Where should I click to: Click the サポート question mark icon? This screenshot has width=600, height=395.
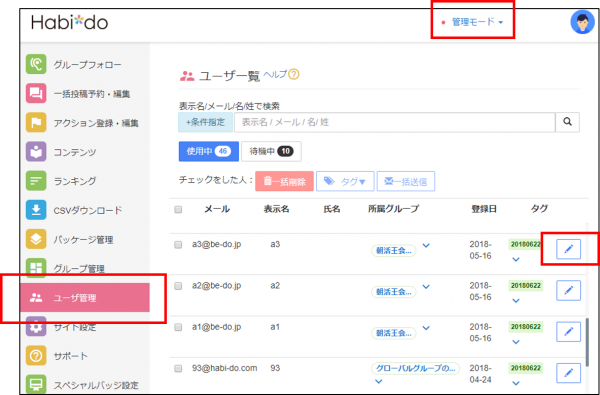pyautogui.click(x=36, y=356)
